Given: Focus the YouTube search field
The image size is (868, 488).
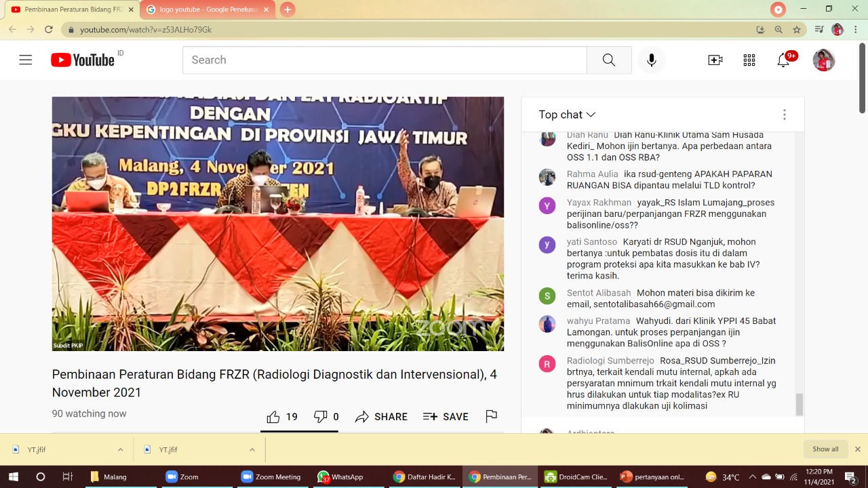Looking at the screenshot, I should 384,60.
